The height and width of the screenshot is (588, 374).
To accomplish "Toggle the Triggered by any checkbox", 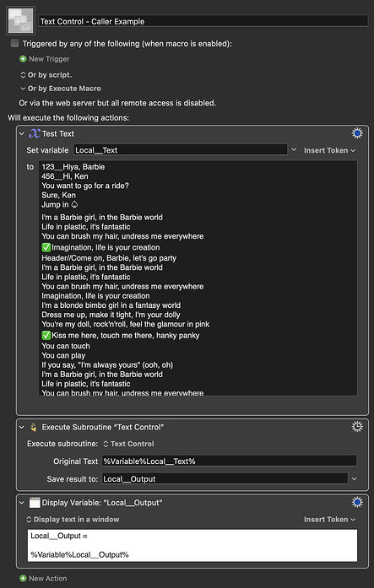I will [14, 44].
